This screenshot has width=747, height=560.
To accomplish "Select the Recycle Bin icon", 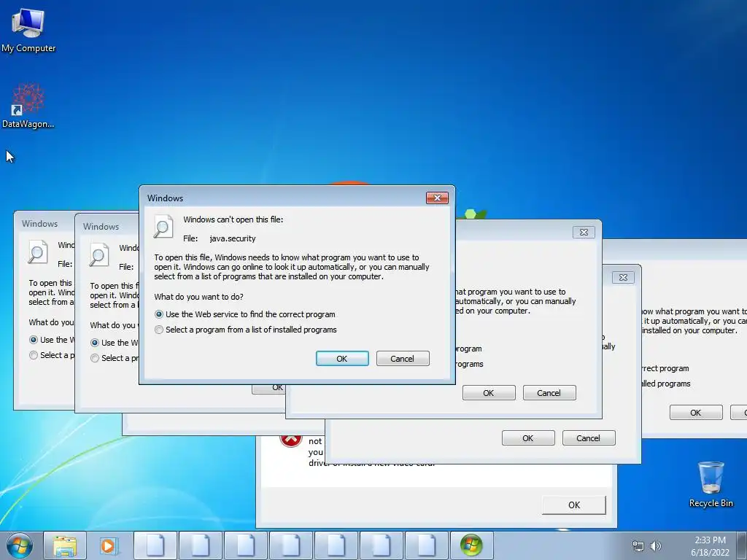I will click(711, 484).
